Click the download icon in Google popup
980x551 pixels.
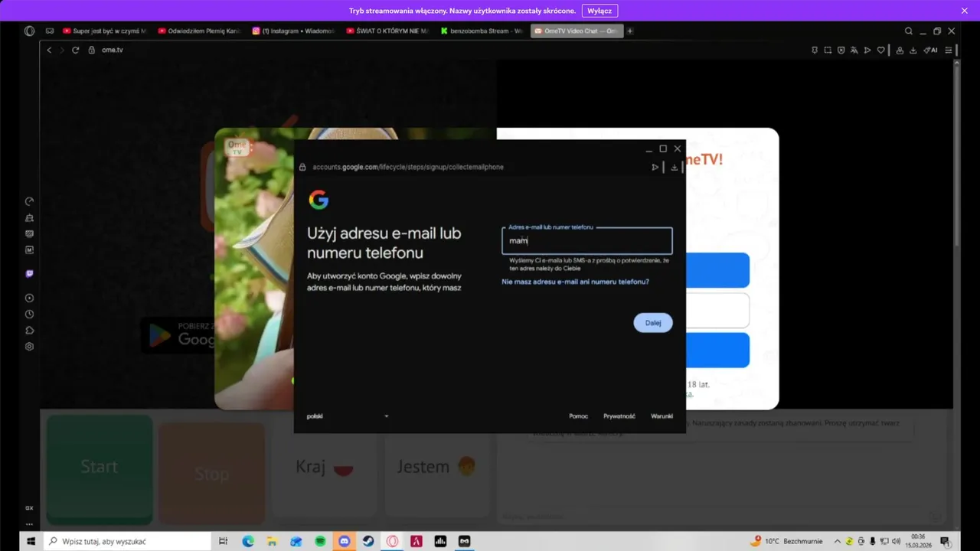674,167
